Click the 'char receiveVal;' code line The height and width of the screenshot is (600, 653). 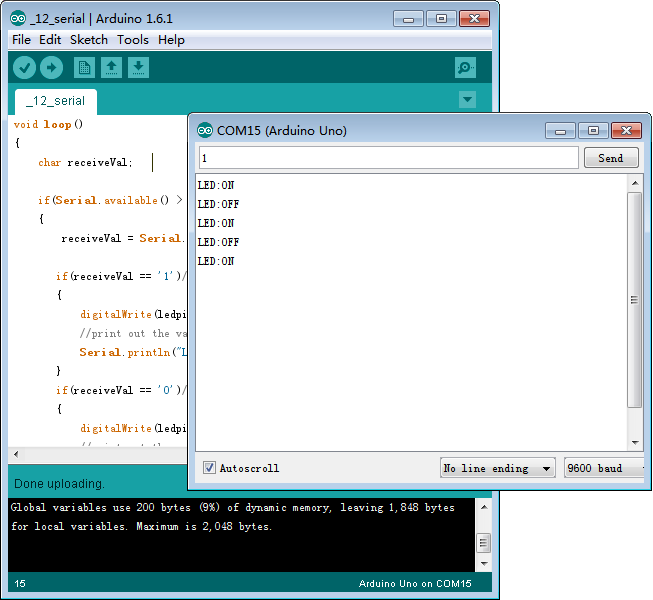(85, 162)
